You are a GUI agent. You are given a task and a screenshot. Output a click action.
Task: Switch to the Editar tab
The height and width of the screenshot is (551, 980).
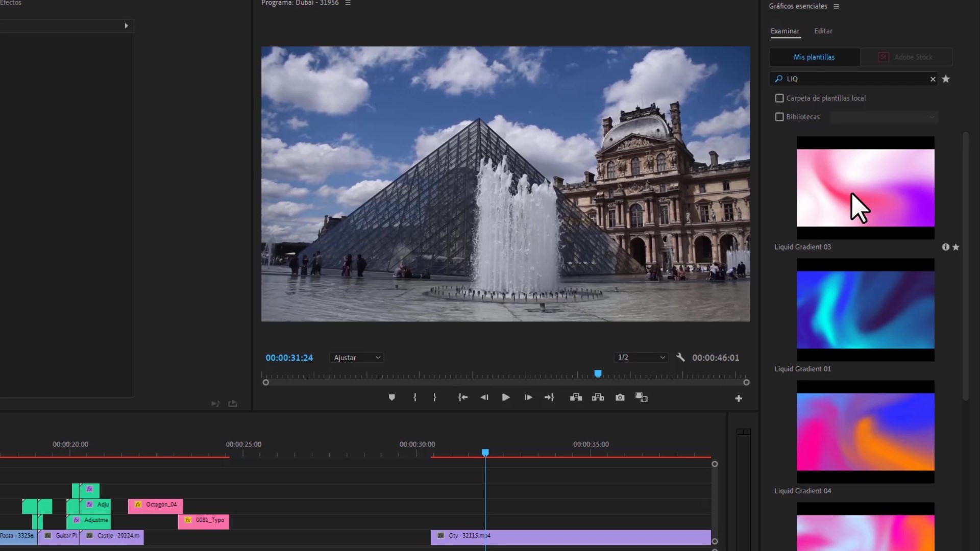(823, 31)
